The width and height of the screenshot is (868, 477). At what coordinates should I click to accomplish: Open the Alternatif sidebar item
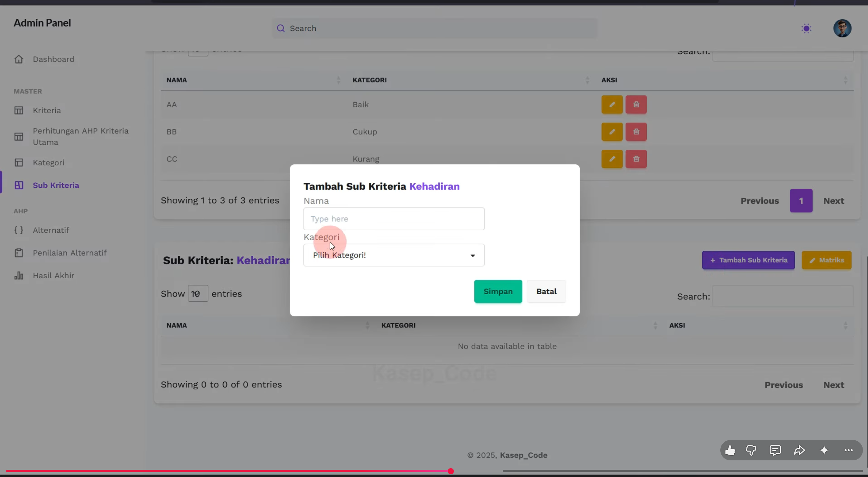click(51, 230)
